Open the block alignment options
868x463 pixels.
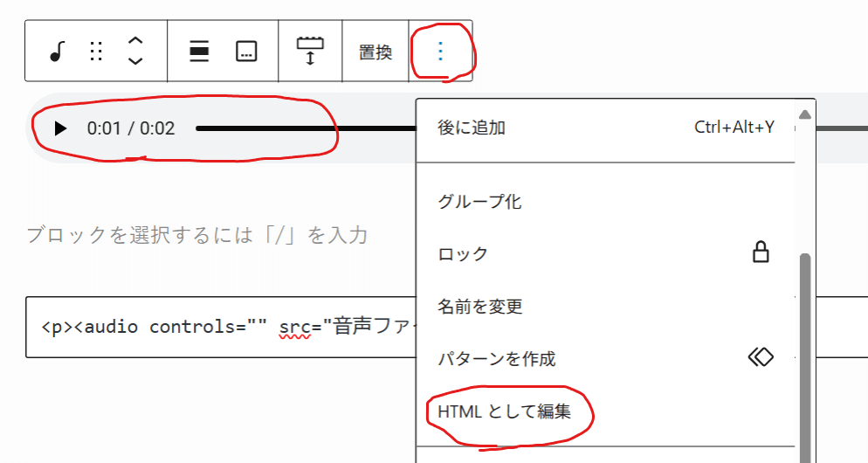coord(199,52)
